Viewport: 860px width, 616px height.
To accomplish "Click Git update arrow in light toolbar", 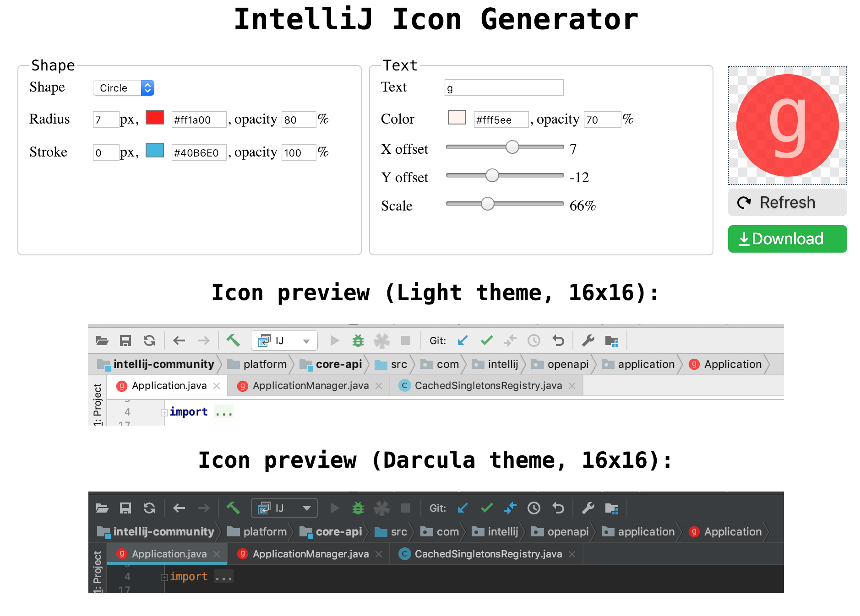I will [463, 340].
